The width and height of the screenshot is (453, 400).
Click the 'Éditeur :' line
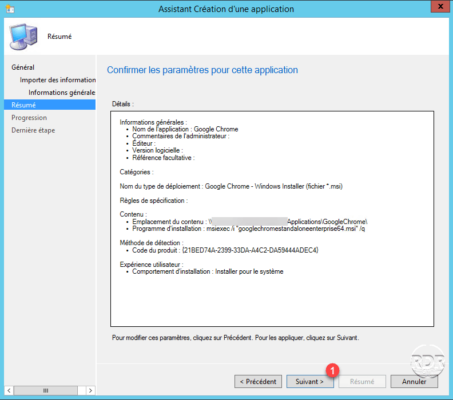pos(144,143)
